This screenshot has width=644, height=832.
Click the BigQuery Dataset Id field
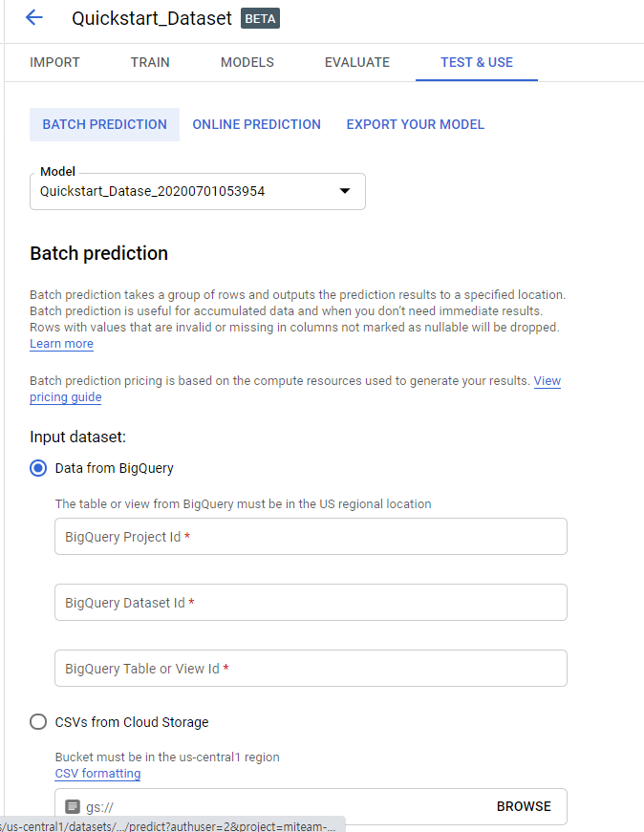point(311,602)
